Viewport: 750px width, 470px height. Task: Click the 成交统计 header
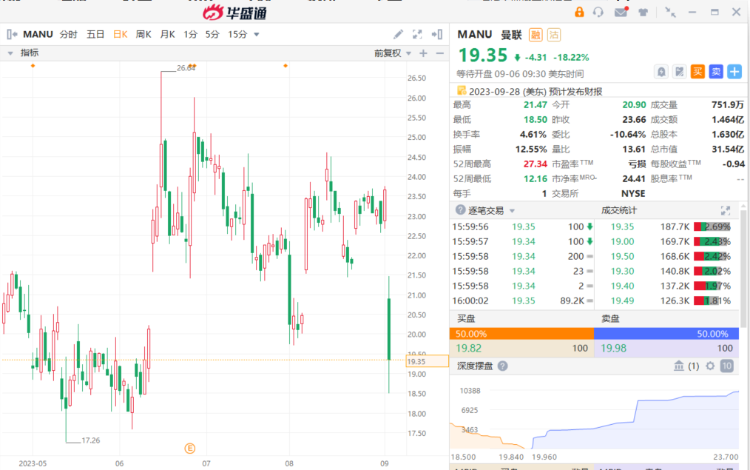618,210
